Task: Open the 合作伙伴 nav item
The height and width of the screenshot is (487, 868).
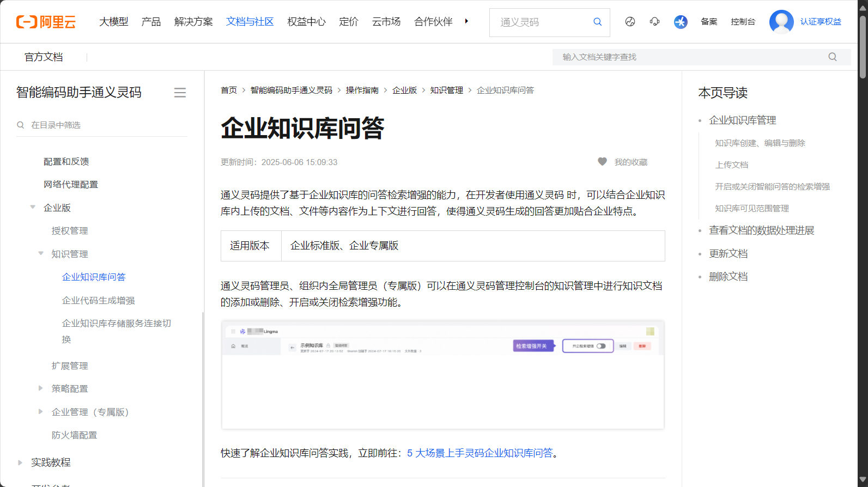Action: pos(433,22)
